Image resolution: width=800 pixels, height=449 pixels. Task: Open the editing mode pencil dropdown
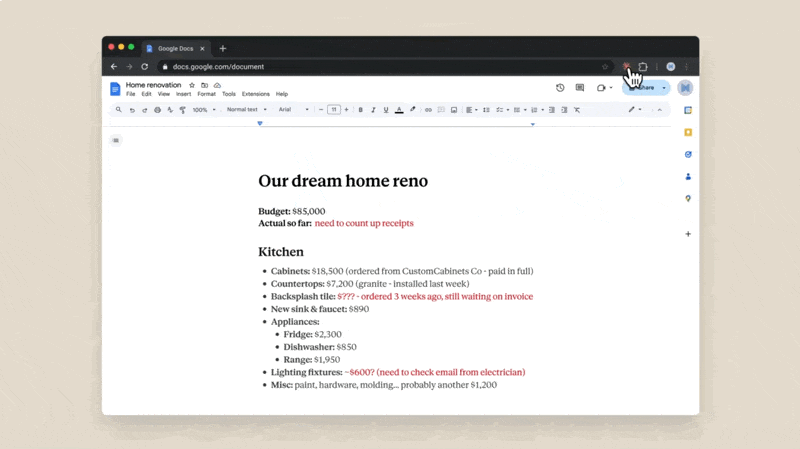point(635,110)
